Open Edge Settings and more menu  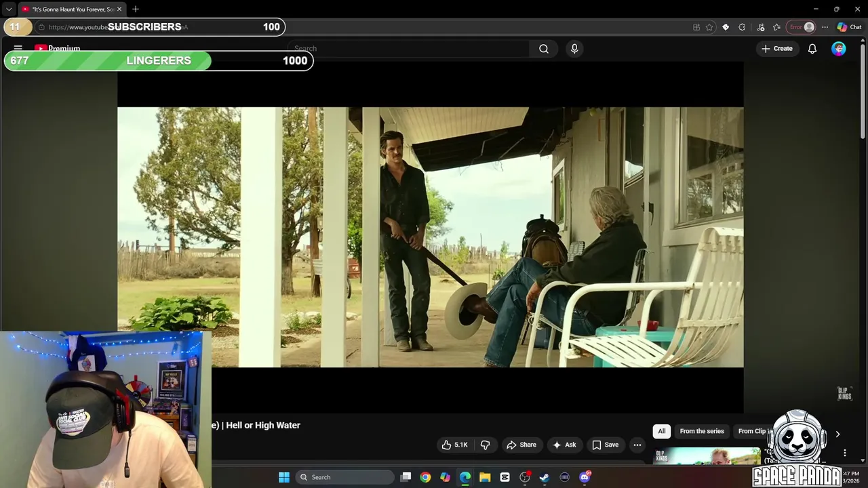(x=825, y=27)
